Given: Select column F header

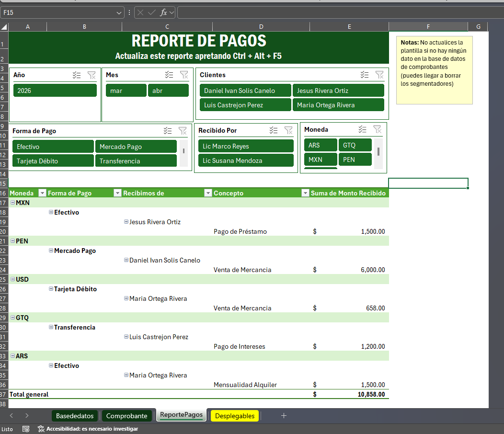Looking at the screenshot, I should pos(428,27).
